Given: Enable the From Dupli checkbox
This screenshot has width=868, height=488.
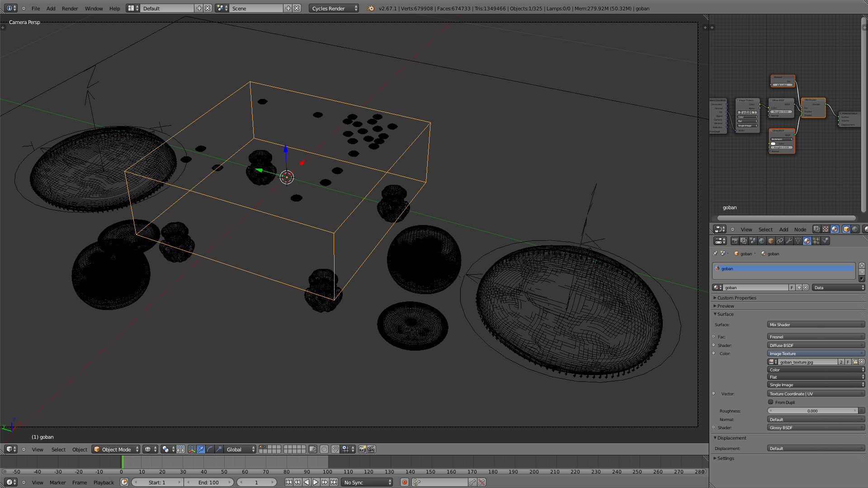Looking at the screenshot, I should [x=771, y=402].
